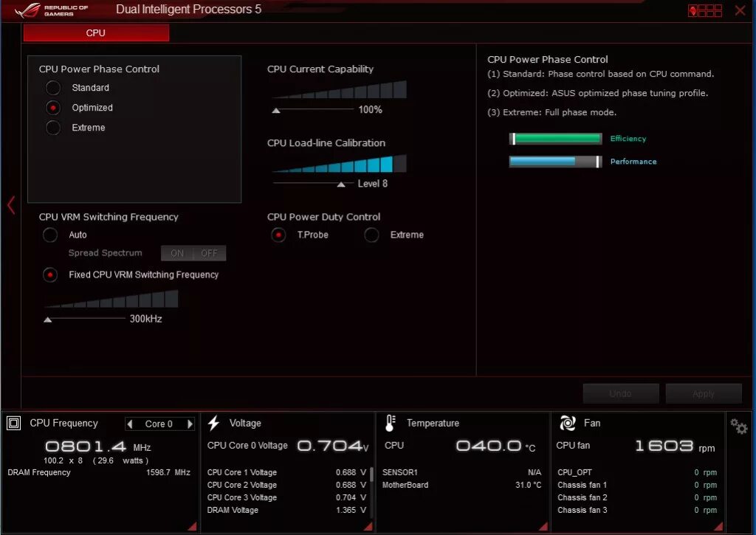Open monitor settings gear icon
Viewport: 756px width, 535px height.
pyautogui.click(x=738, y=426)
